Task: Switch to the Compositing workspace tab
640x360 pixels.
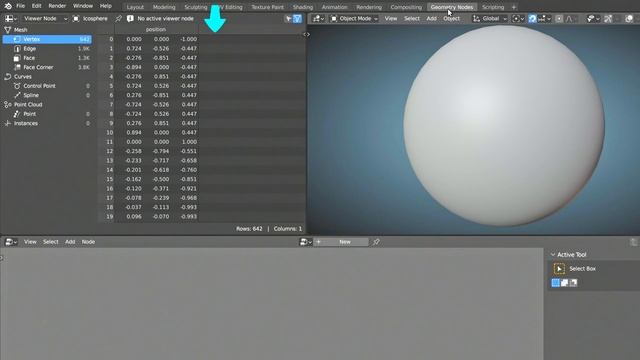Action: click(x=406, y=7)
